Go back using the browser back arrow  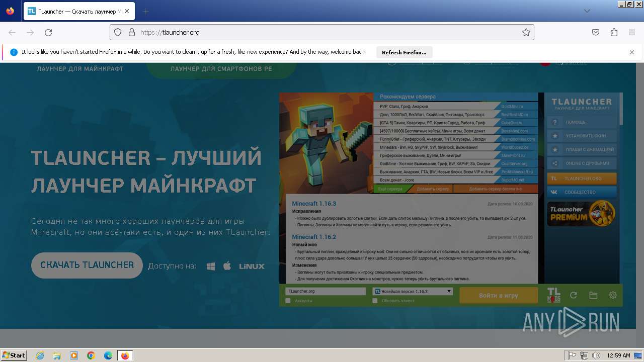pos(12,32)
